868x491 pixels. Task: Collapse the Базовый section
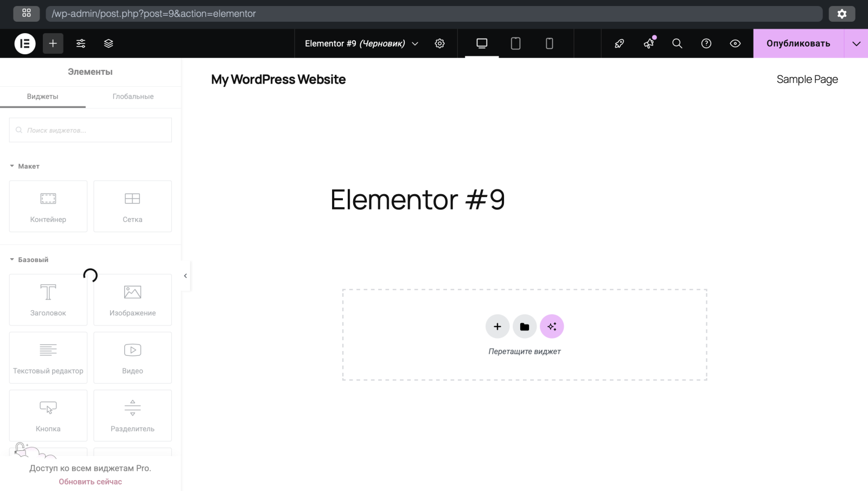[x=29, y=259]
